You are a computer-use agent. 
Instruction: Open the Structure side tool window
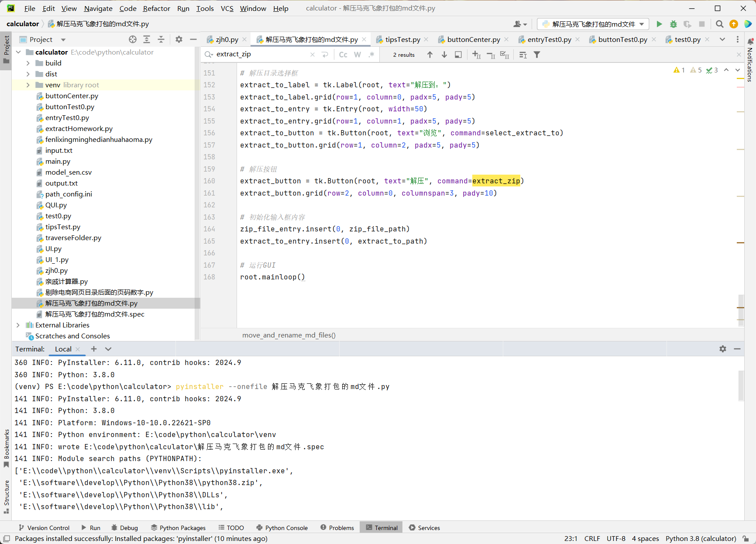click(6, 497)
